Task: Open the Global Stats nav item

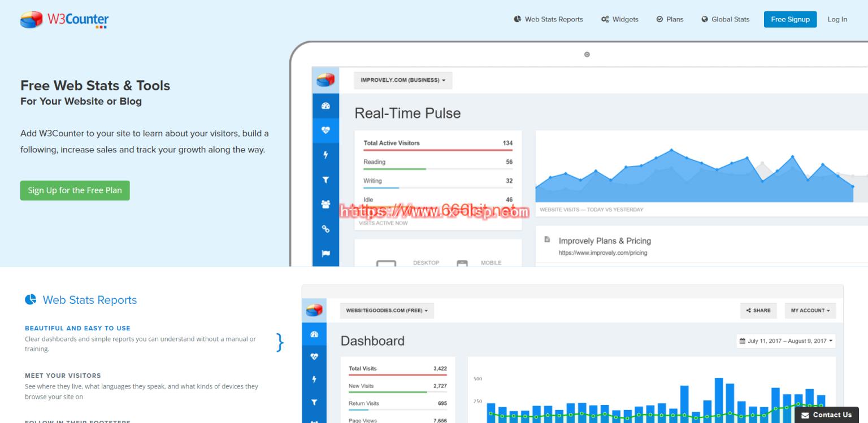Action: coord(725,19)
